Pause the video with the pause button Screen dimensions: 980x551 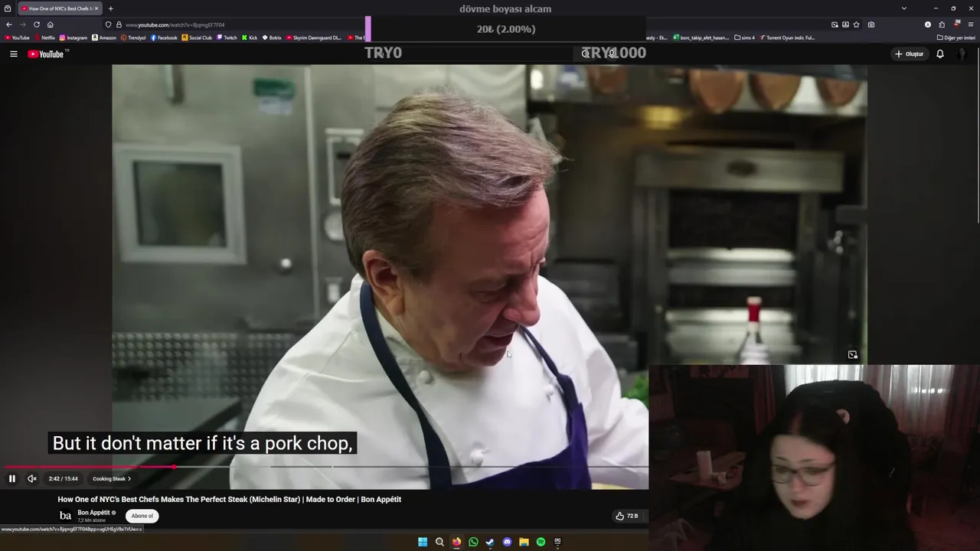12,479
